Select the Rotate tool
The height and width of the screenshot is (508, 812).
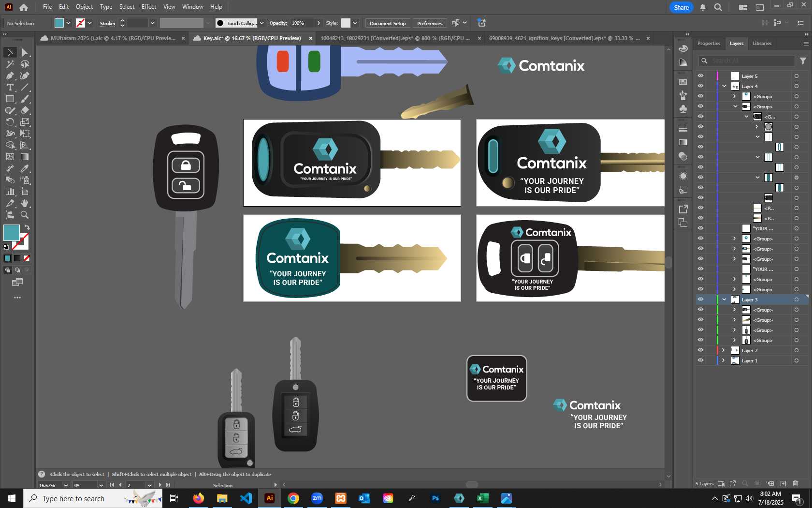coord(10,122)
